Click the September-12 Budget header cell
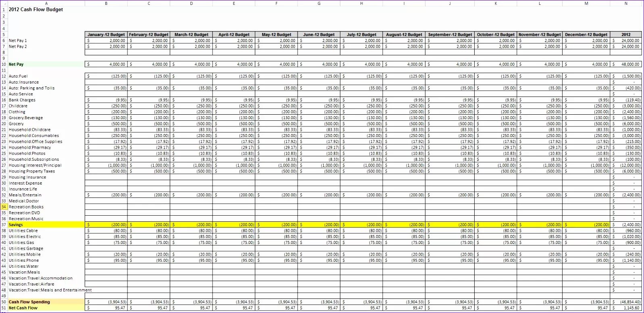 click(x=450, y=35)
